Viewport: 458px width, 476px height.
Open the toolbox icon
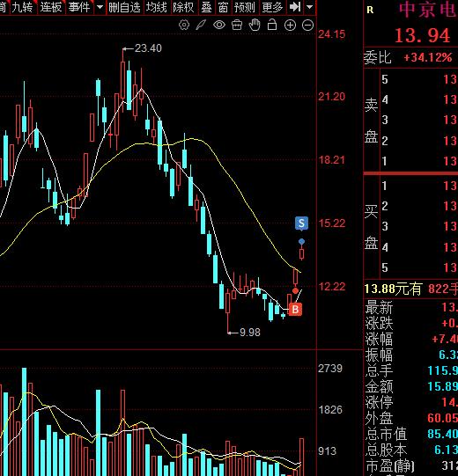237,25
